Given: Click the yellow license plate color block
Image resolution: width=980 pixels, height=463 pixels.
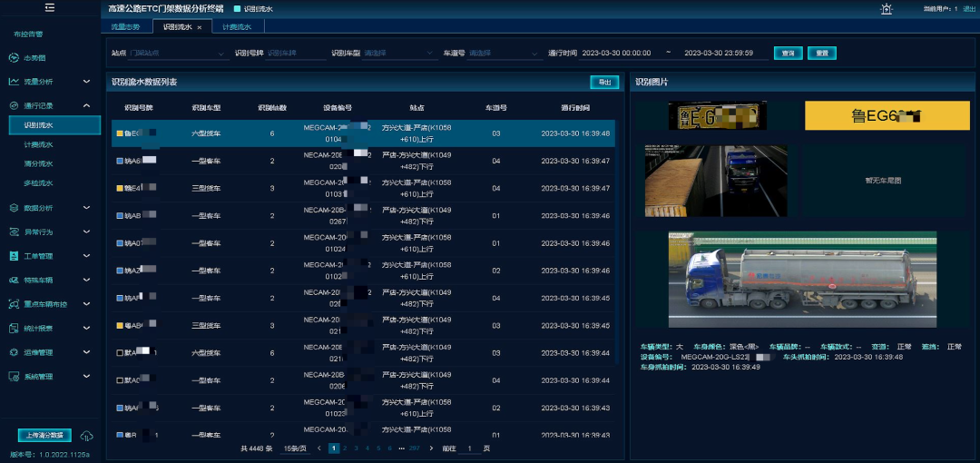Looking at the screenshot, I should point(880,115).
